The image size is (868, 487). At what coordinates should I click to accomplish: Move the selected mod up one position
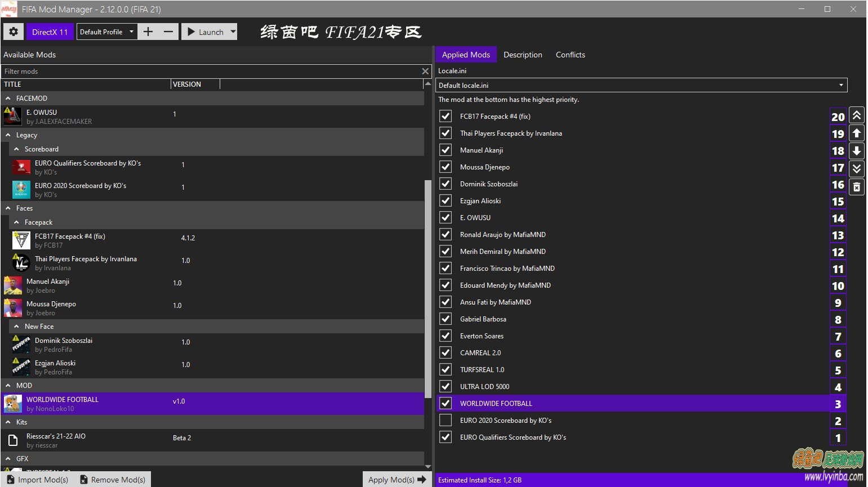[x=856, y=133]
